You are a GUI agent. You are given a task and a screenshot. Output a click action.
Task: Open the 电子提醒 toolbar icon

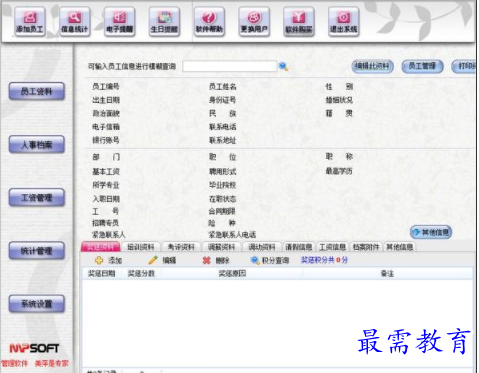coord(119,22)
